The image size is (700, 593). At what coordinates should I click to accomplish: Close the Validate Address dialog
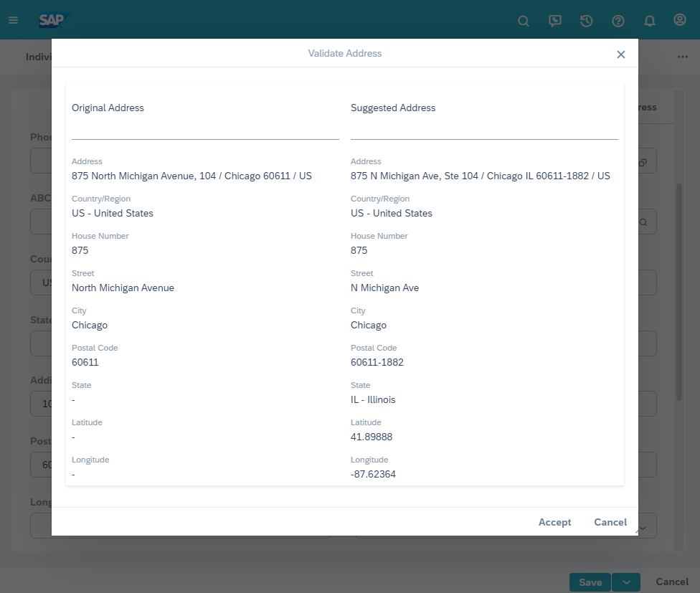point(621,54)
